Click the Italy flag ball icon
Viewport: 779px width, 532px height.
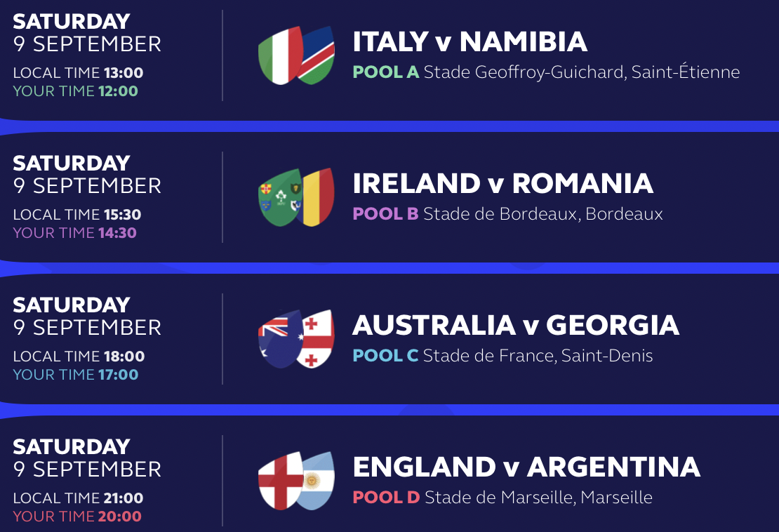point(280,55)
